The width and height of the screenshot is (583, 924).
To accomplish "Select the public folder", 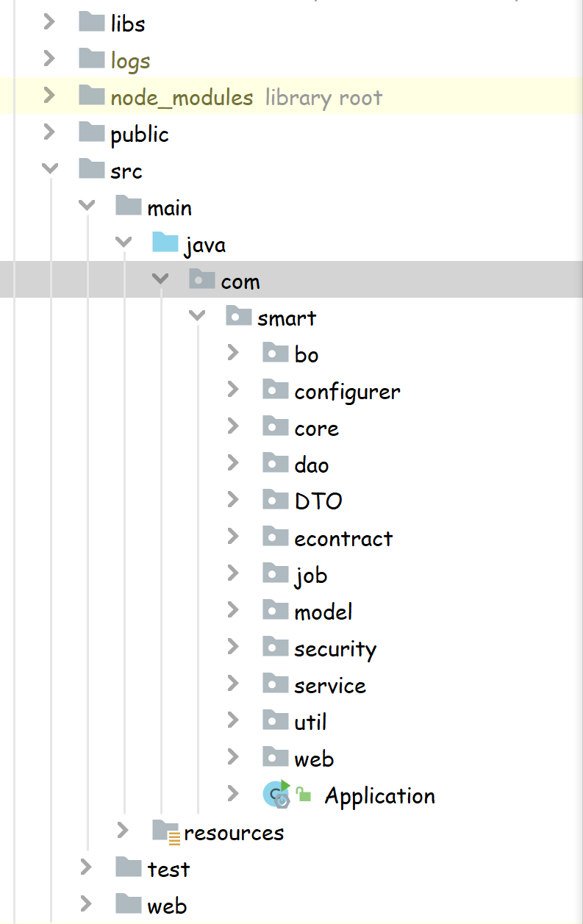I will [x=139, y=135].
